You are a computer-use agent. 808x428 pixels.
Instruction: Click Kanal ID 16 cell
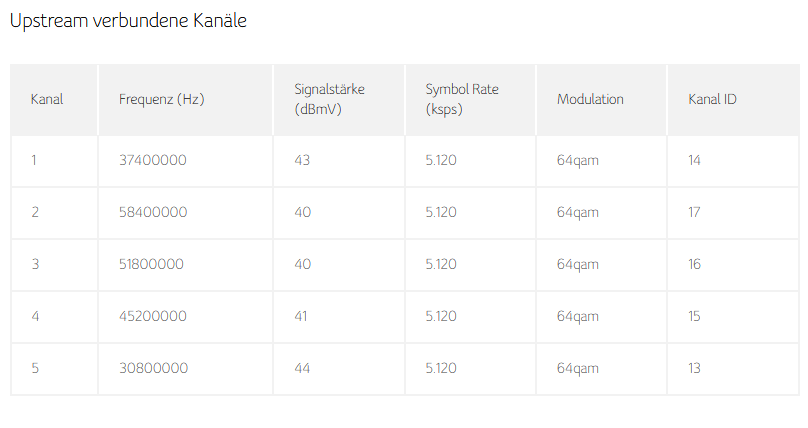694,264
